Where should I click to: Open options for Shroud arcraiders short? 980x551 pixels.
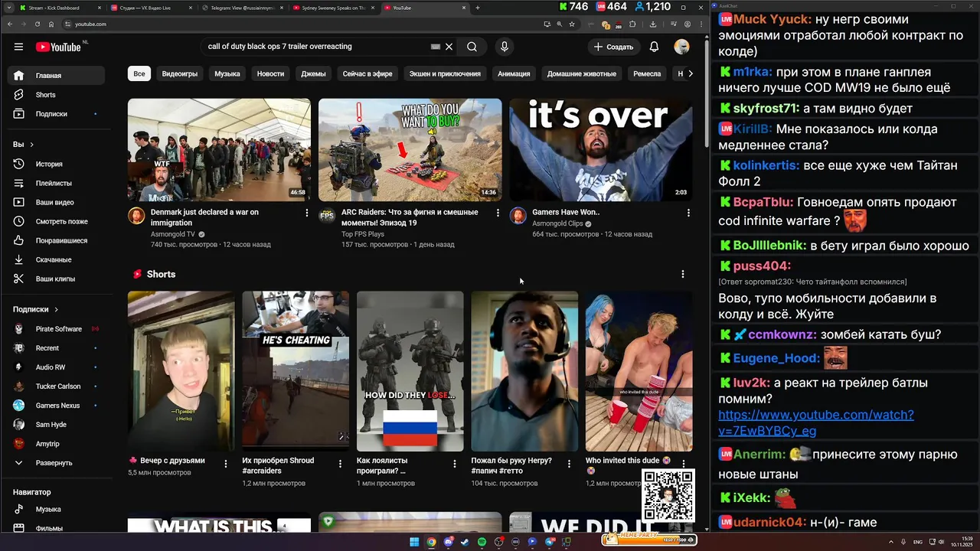coord(340,464)
